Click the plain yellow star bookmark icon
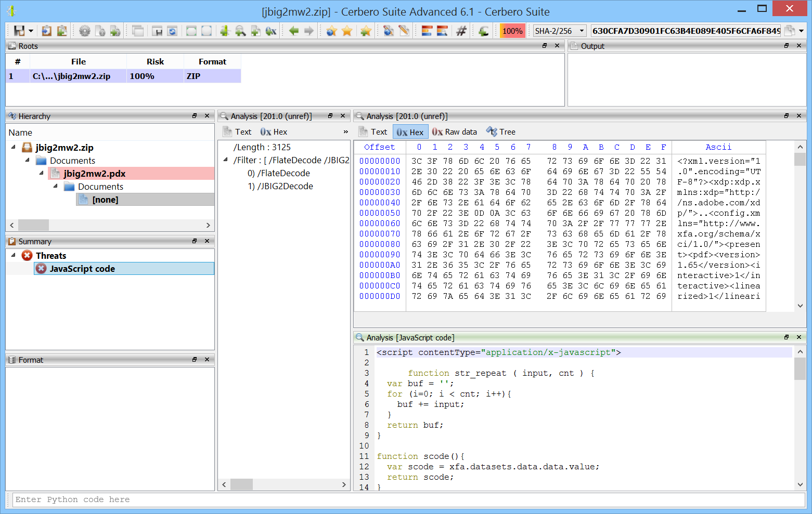The width and height of the screenshot is (812, 514). point(347,31)
